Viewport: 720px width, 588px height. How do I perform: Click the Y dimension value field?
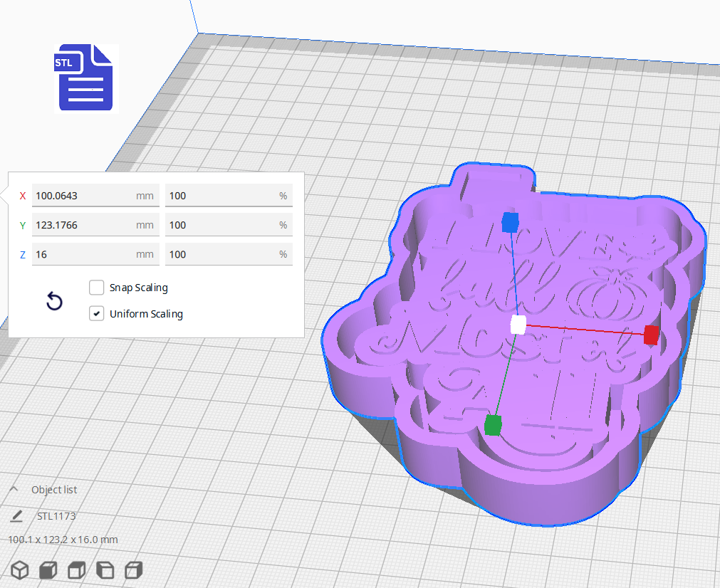[95, 224]
